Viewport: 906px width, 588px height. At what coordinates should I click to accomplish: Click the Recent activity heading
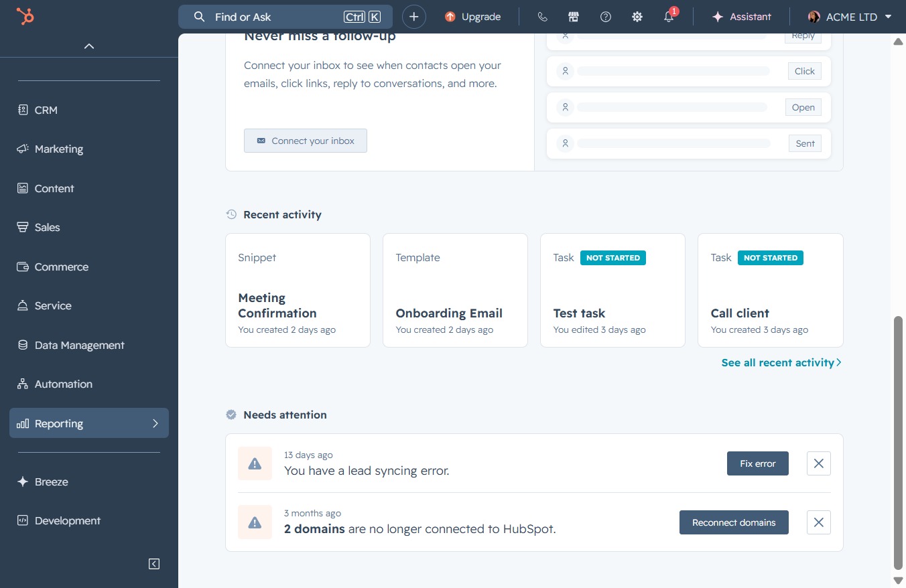click(282, 214)
